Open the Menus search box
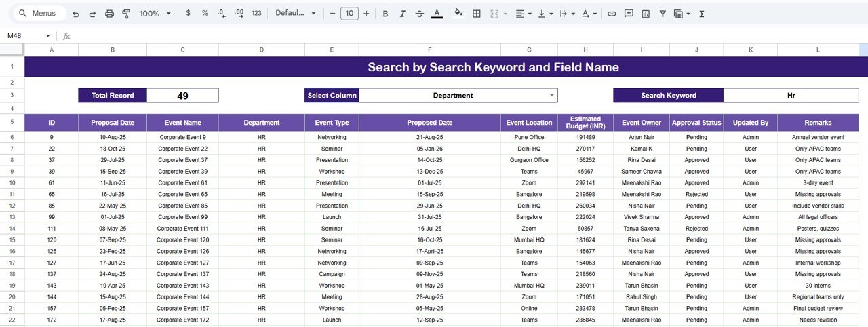This screenshot has height=327, width=868. coord(39,14)
